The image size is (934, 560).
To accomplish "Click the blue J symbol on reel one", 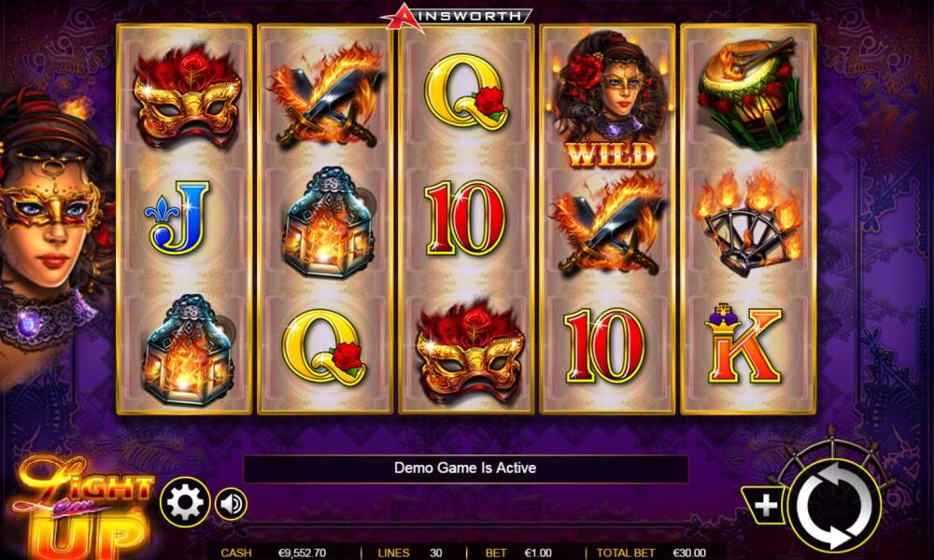I will point(177,217).
